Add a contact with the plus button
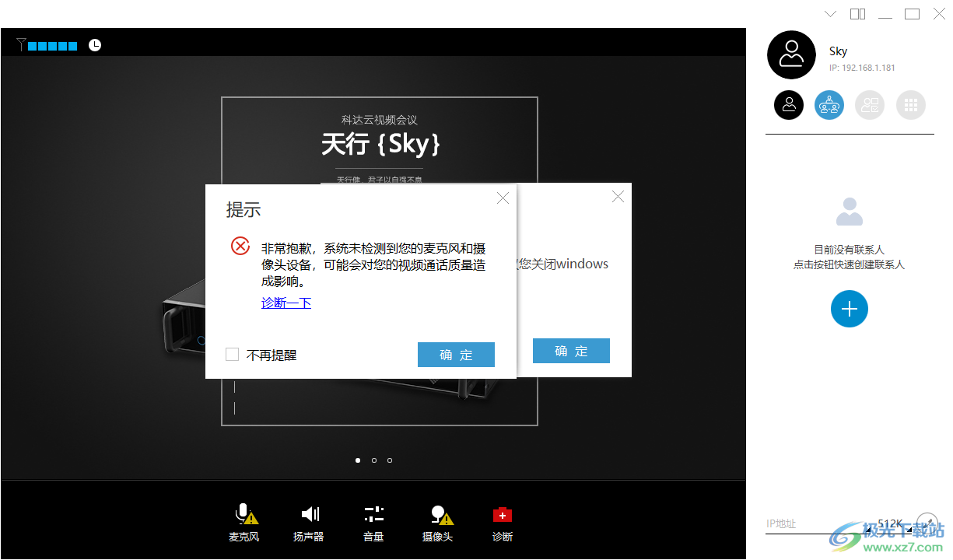Image resolution: width=953 pixels, height=560 pixels. point(850,309)
